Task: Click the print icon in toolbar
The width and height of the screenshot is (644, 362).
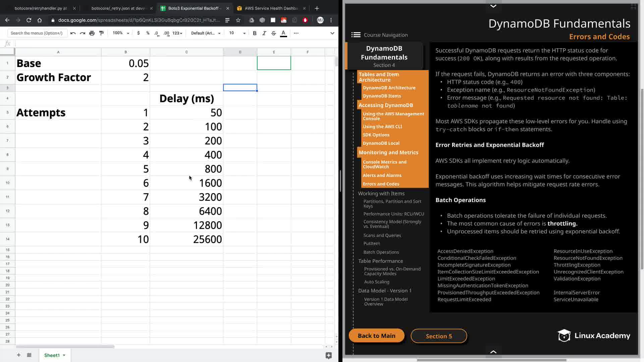Action: point(92,33)
